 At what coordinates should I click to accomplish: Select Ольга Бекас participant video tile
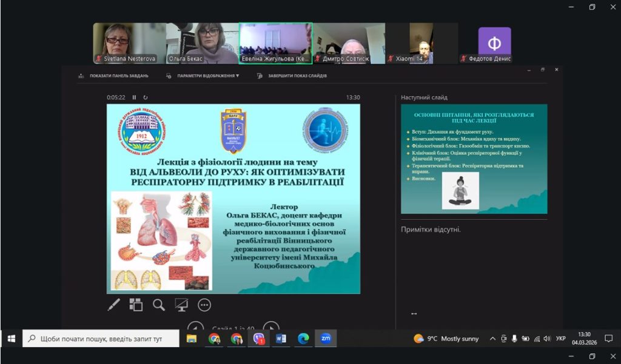pyautogui.click(x=202, y=43)
